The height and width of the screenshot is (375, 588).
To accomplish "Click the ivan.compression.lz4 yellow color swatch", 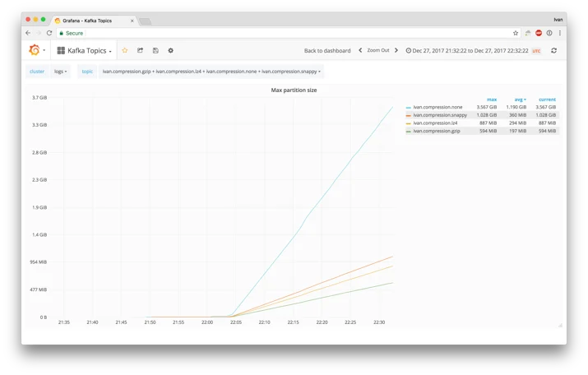I will [409, 123].
